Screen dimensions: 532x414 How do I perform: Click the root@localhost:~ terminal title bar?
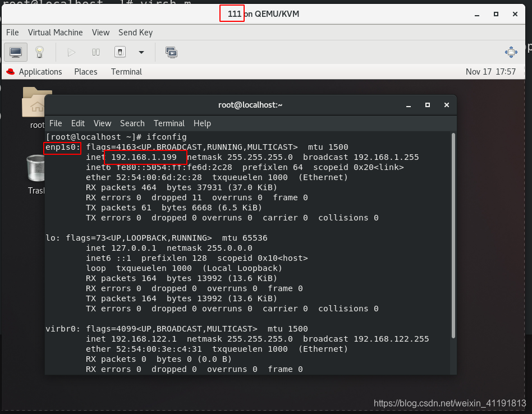pos(250,105)
